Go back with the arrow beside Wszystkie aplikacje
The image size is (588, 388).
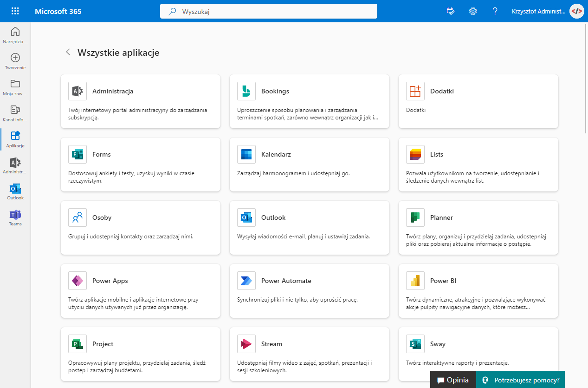tap(68, 52)
